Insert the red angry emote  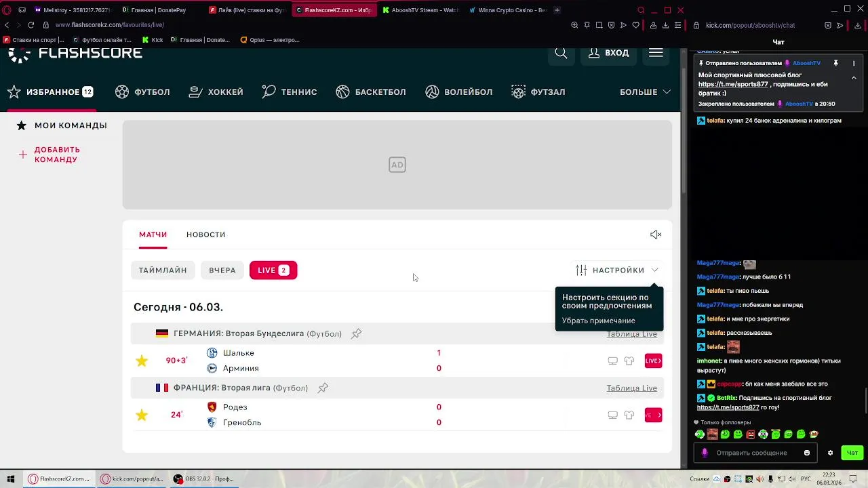750,434
